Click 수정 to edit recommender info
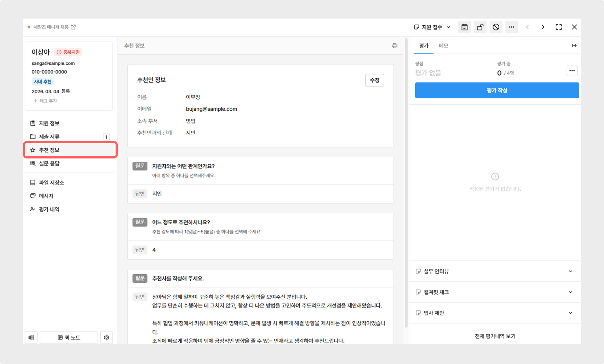 point(374,80)
